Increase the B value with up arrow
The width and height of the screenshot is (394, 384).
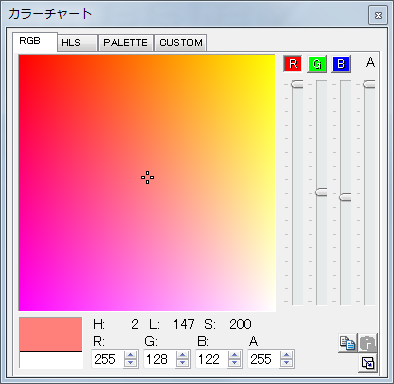(x=234, y=355)
